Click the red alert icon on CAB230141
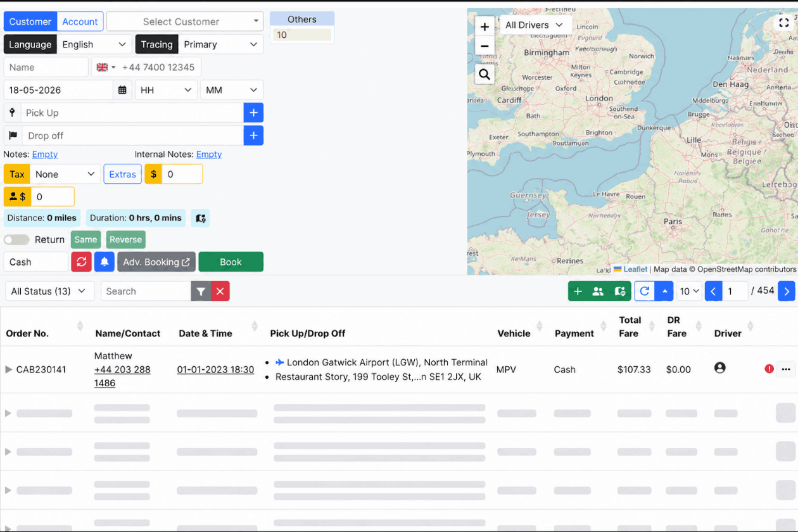The height and width of the screenshot is (532, 798). [769, 369]
